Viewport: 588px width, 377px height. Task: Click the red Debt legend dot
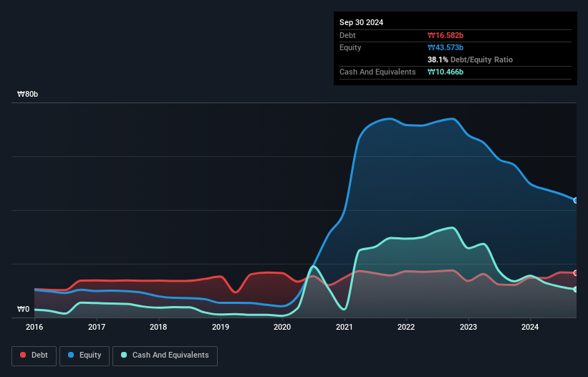pyautogui.click(x=23, y=355)
